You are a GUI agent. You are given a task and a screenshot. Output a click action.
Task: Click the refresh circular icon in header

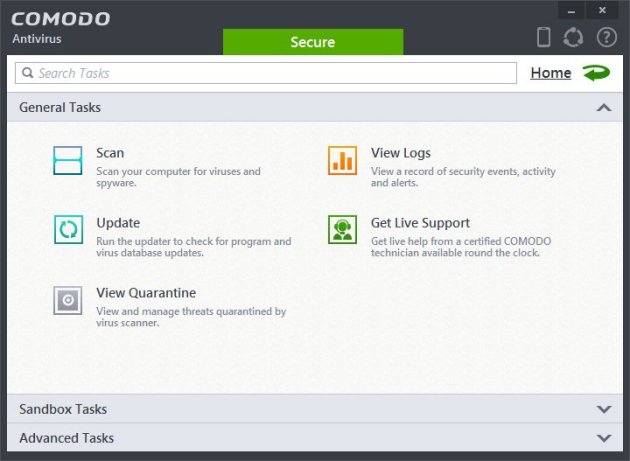pyautogui.click(x=573, y=38)
